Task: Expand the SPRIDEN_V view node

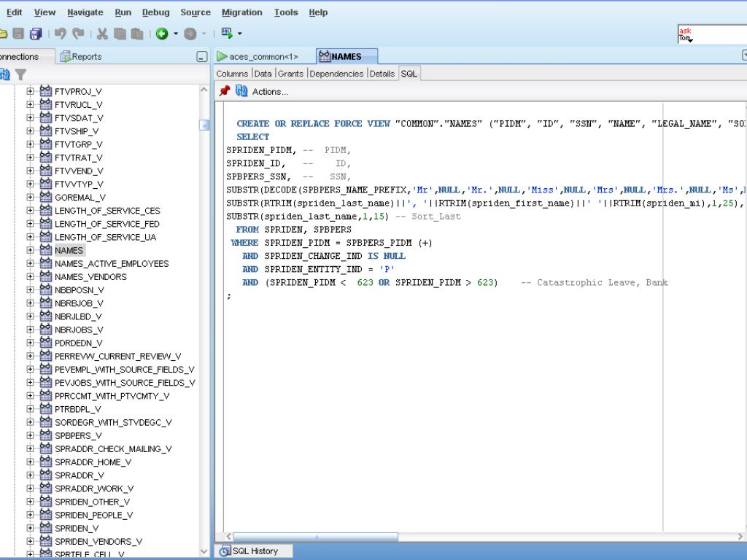Action: click(31, 529)
